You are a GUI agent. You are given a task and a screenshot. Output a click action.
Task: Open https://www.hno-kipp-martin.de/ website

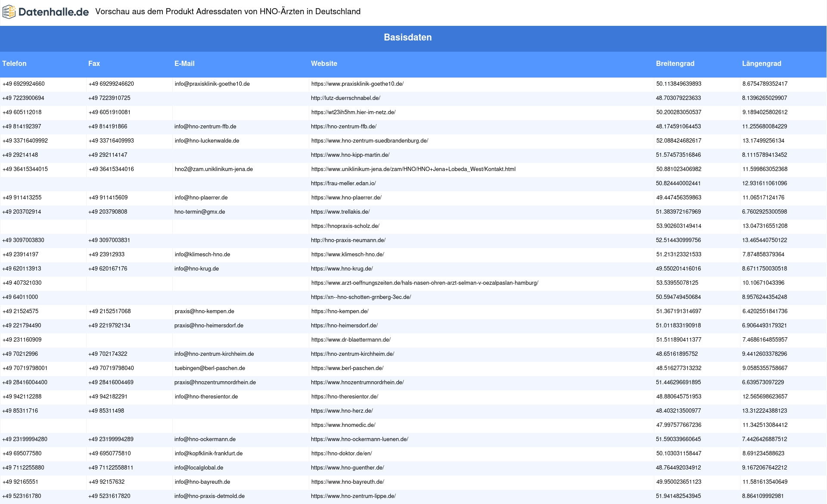point(350,155)
